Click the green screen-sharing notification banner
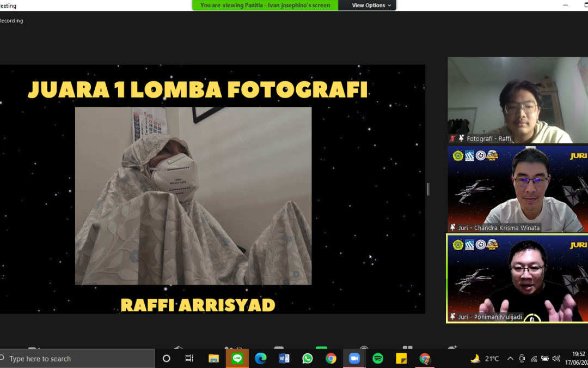This screenshot has width=588, height=368. (265, 5)
